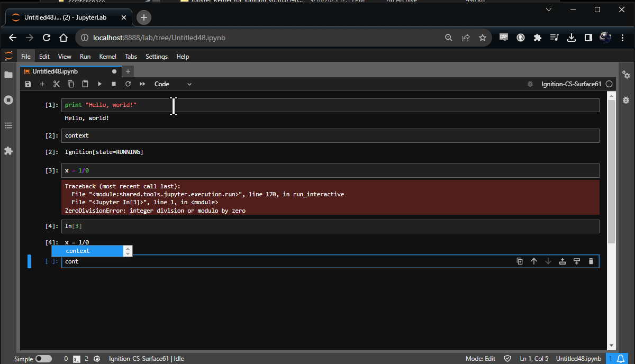Move the active cell up
The image size is (635, 364).
534,261
